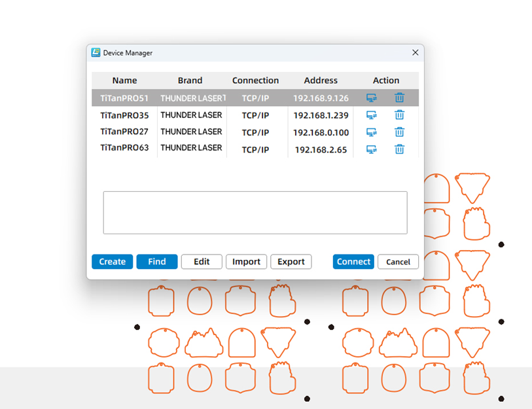Click the Import button
Screen dimensions: 532x409
247,262
